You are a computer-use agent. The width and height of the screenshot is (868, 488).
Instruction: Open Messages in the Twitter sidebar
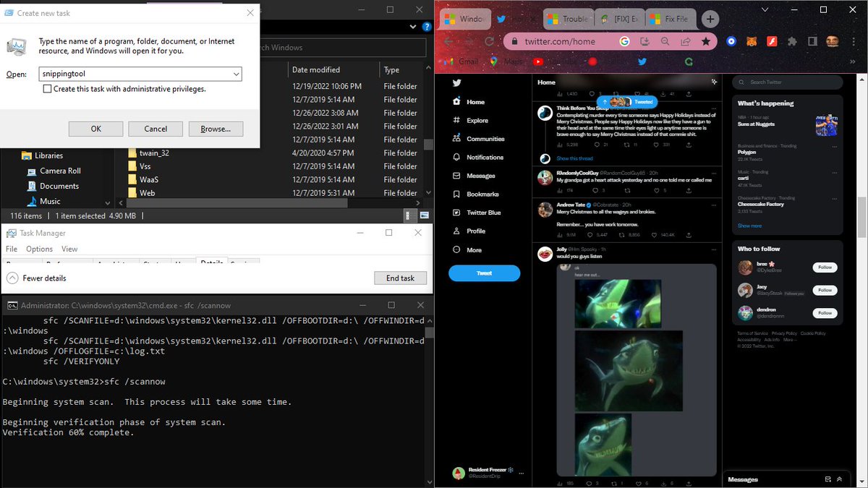point(474,176)
